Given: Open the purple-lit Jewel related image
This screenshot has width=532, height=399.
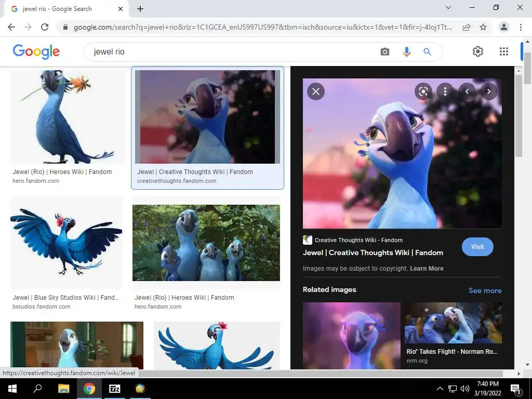Looking at the screenshot, I should click(x=351, y=336).
